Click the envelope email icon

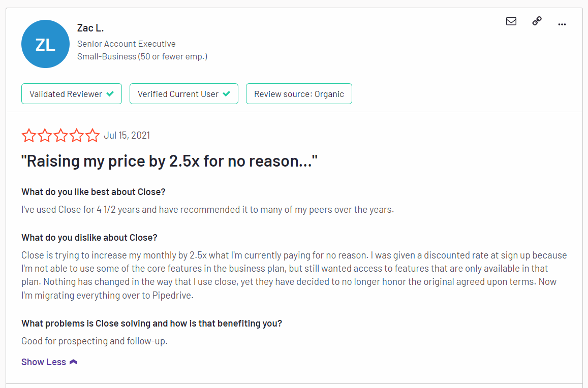pos(511,21)
